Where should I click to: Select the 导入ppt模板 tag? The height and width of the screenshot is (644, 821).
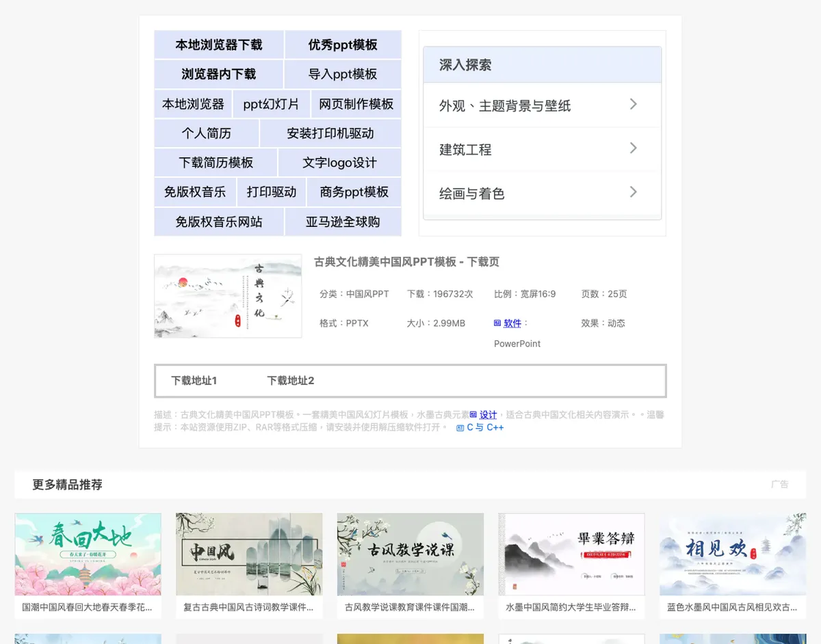tap(343, 74)
